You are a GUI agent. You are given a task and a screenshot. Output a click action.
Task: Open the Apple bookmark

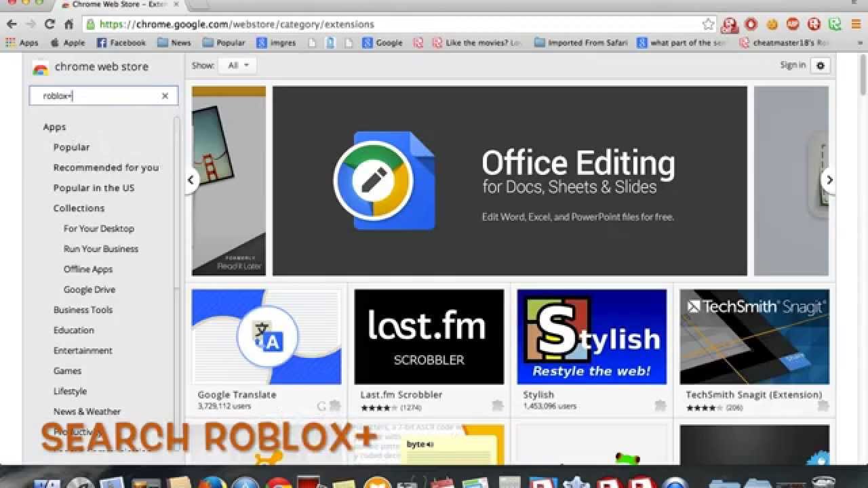[x=68, y=43]
